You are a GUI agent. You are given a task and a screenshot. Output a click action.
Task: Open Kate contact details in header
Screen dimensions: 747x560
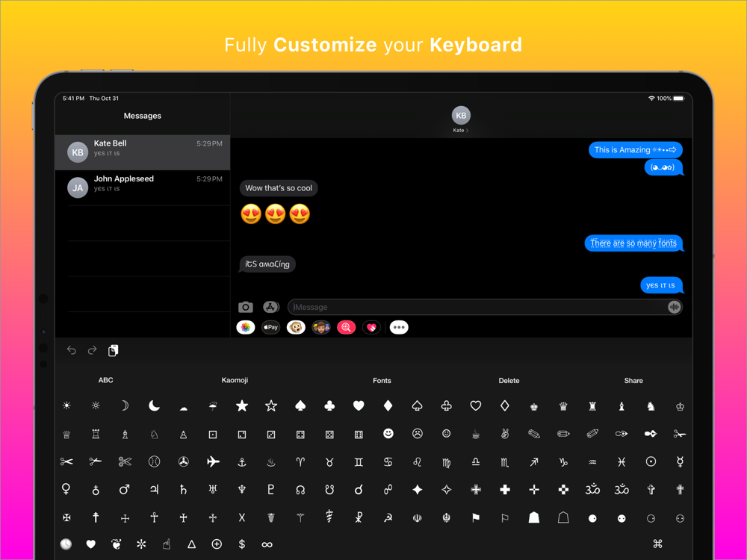(x=461, y=120)
